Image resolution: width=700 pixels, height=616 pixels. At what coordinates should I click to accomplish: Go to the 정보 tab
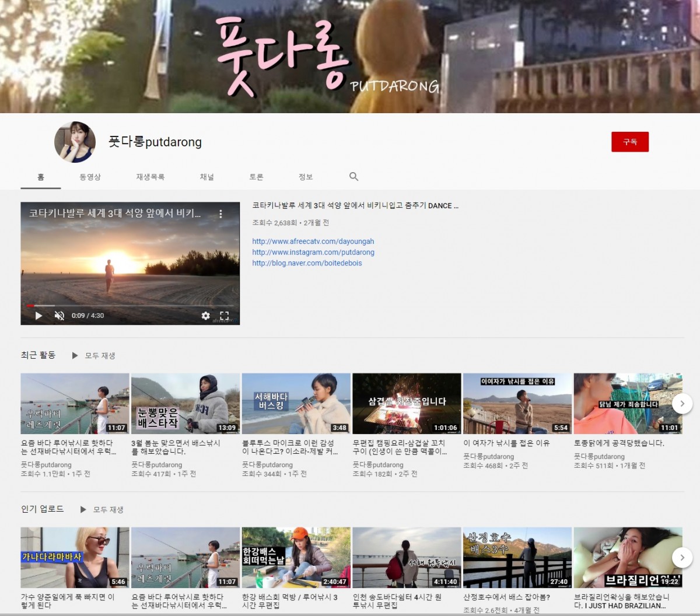click(305, 177)
